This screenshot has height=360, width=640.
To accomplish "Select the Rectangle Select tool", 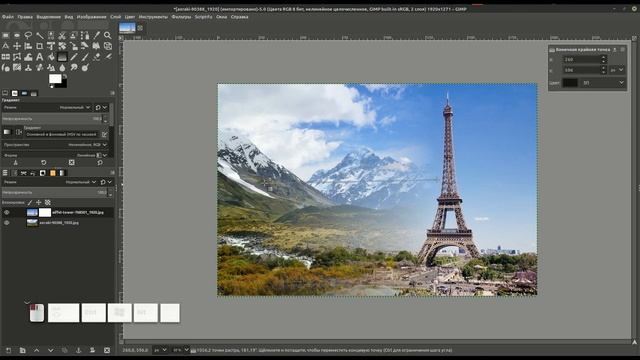I will [6, 36].
